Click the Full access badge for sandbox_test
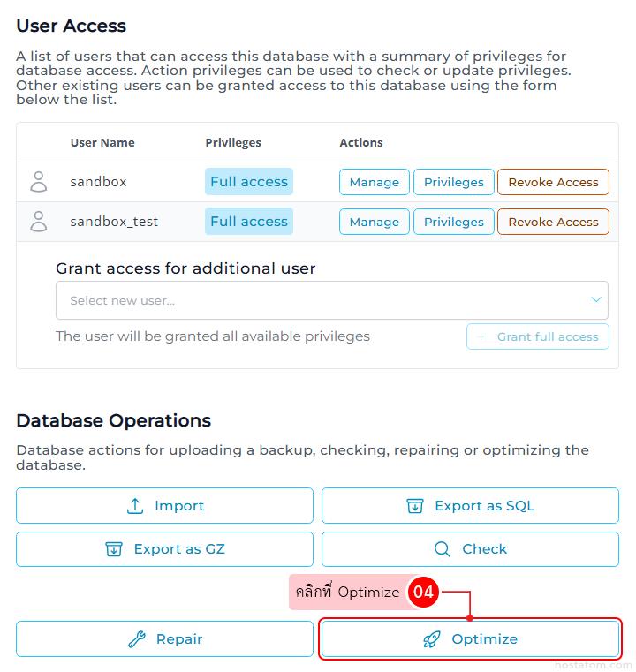 249,222
